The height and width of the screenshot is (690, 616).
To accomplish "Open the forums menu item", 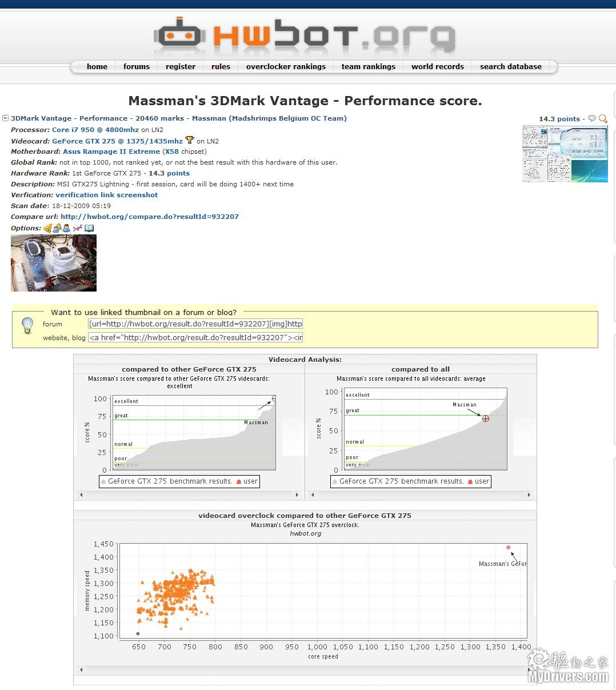I will (137, 67).
